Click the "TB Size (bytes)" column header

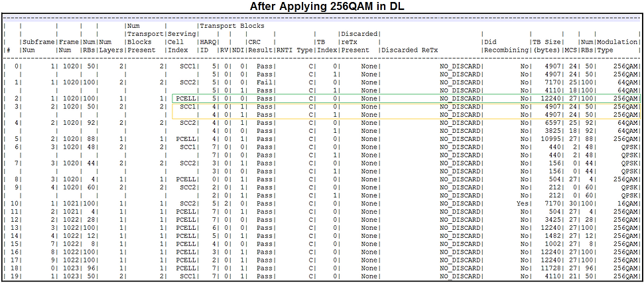[x=547, y=46]
